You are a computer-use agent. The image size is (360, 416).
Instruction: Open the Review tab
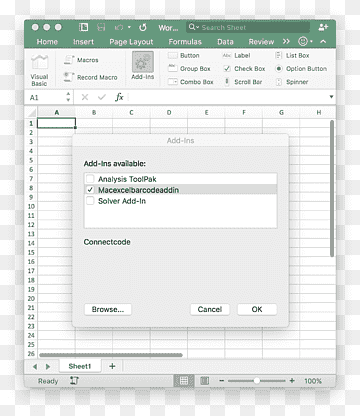pyautogui.click(x=261, y=42)
